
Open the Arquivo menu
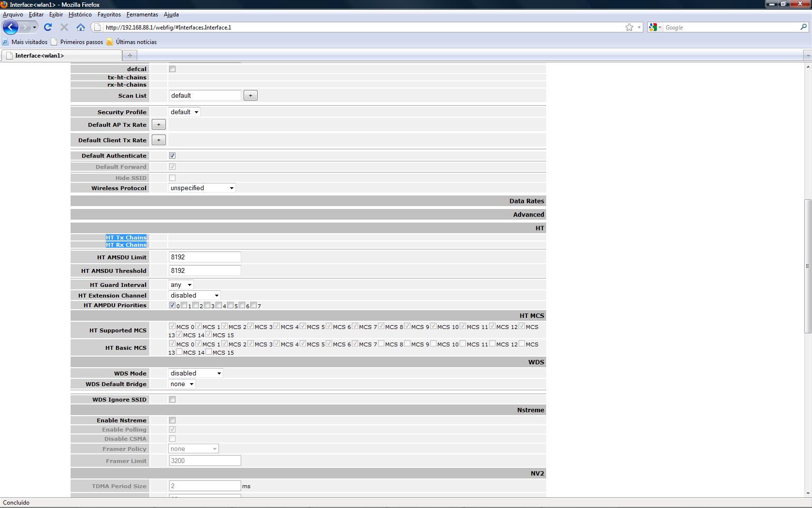click(13, 15)
